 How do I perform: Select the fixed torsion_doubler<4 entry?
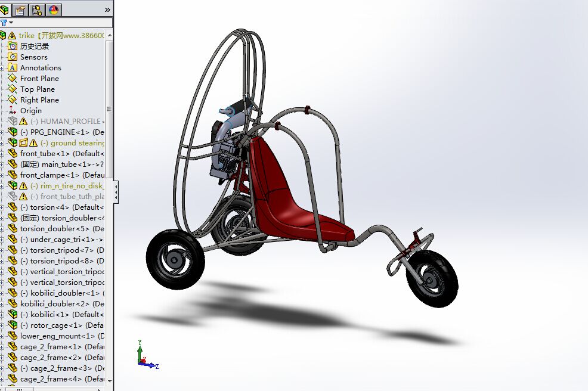[62, 218]
